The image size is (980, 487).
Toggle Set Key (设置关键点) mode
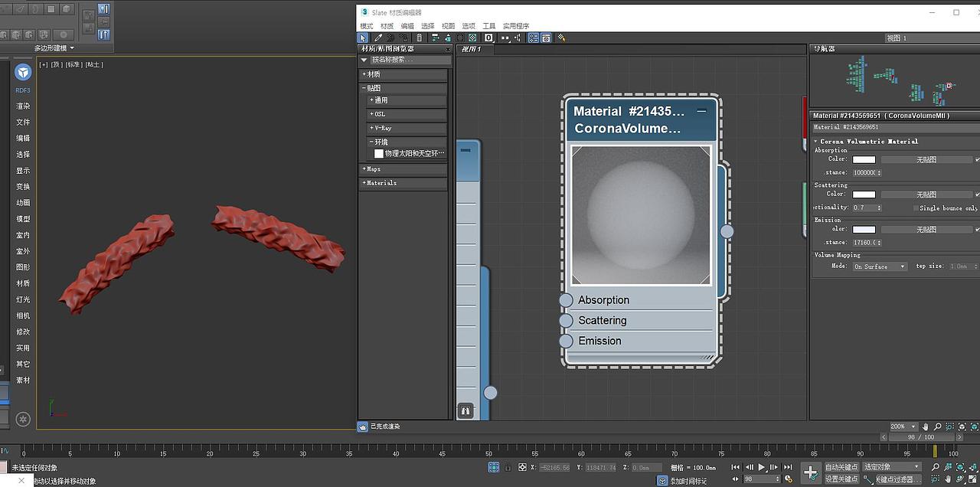[x=842, y=479]
